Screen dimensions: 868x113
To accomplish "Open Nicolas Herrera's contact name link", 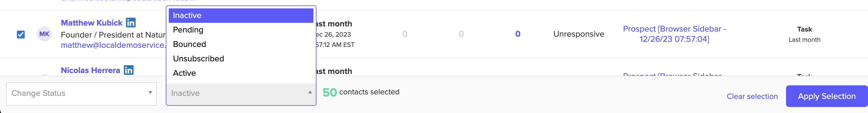I will [90, 70].
